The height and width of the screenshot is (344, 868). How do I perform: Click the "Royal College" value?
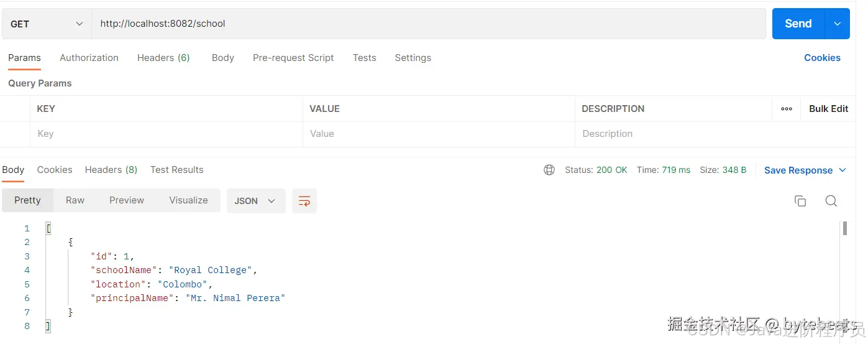pos(211,270)
